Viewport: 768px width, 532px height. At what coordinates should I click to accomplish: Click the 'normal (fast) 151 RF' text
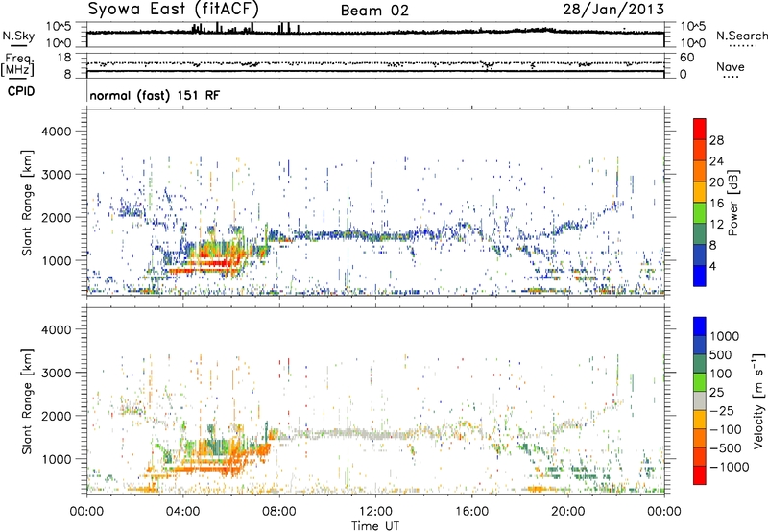[155, 95]
